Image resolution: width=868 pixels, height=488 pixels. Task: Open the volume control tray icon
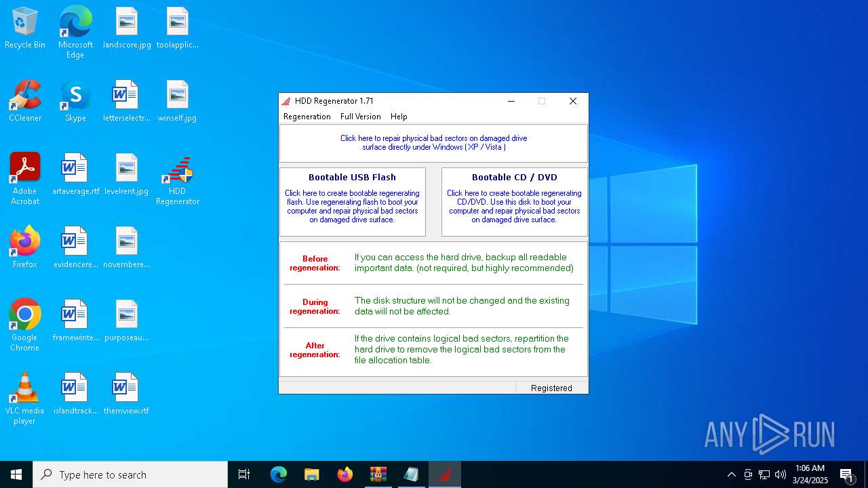(781, 474)
